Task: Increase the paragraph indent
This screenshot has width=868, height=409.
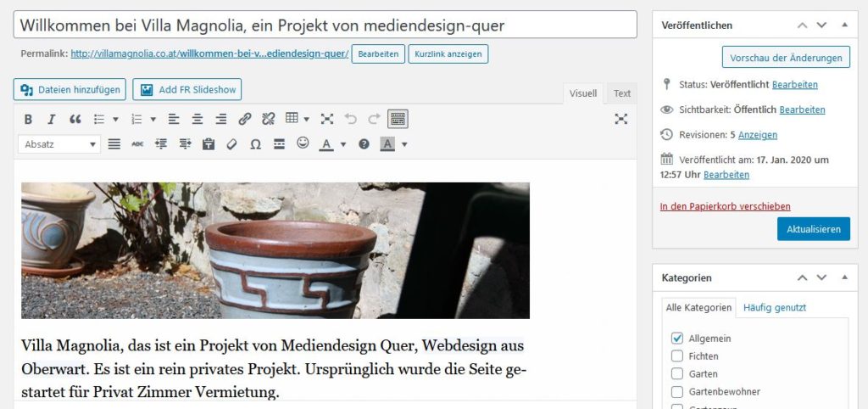Action: click(x=185, y=144)
